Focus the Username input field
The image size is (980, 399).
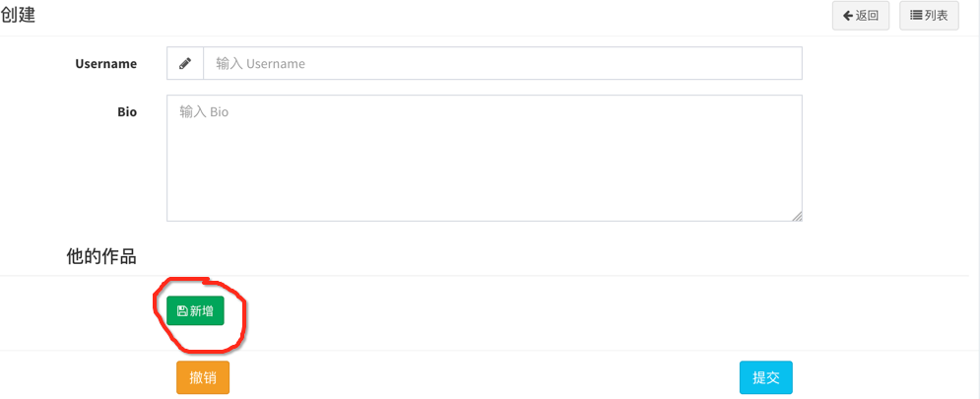(x=502, y=63)
